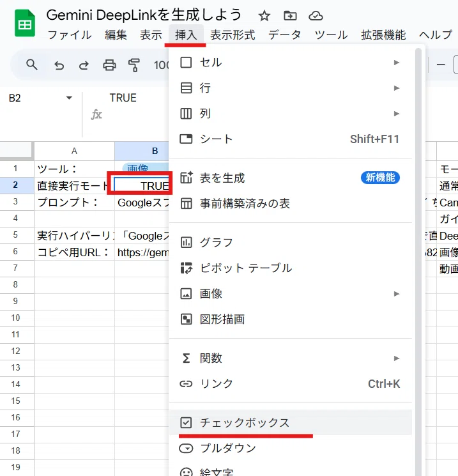Open the ヘルプ menu
458x476 pixels.
click(x=436, y=35)
